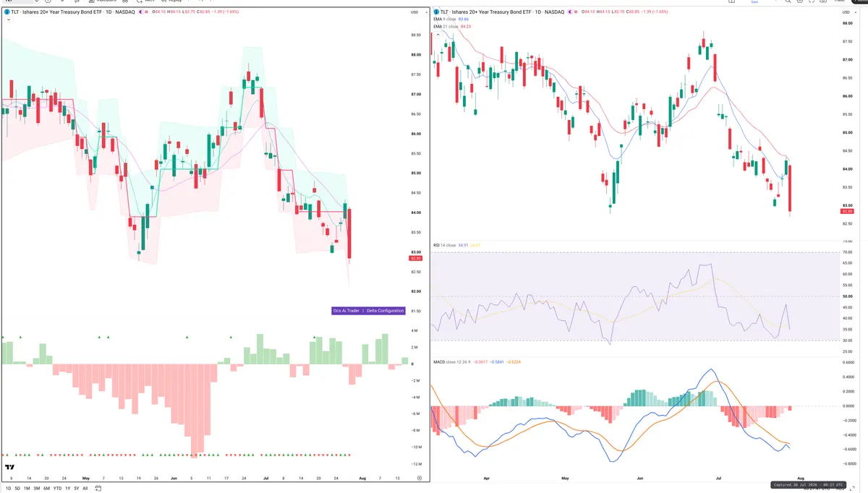868x493 pixels.
Task: Expand the indicator legend in left chart
Action: pos(7,20)
